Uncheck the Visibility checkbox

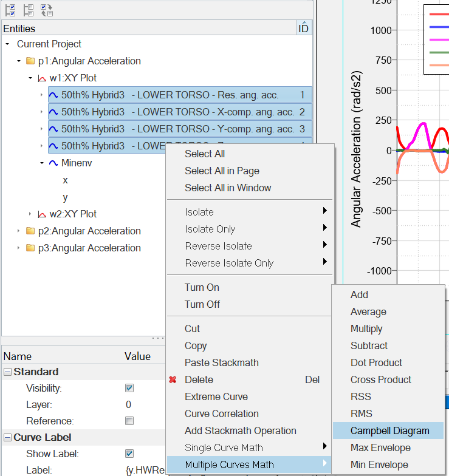[x=129, y=388]
